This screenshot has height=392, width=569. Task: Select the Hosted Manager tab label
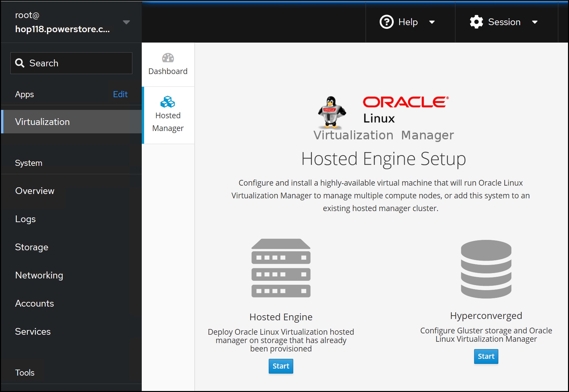pyautogui.click(x=168, y=122)
